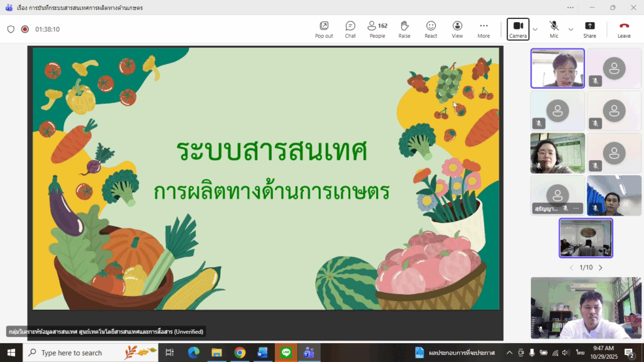Open the meeting Chat panel
Image resolution: width=644 pixels, height=362 pixels.
tap(350, 29)
